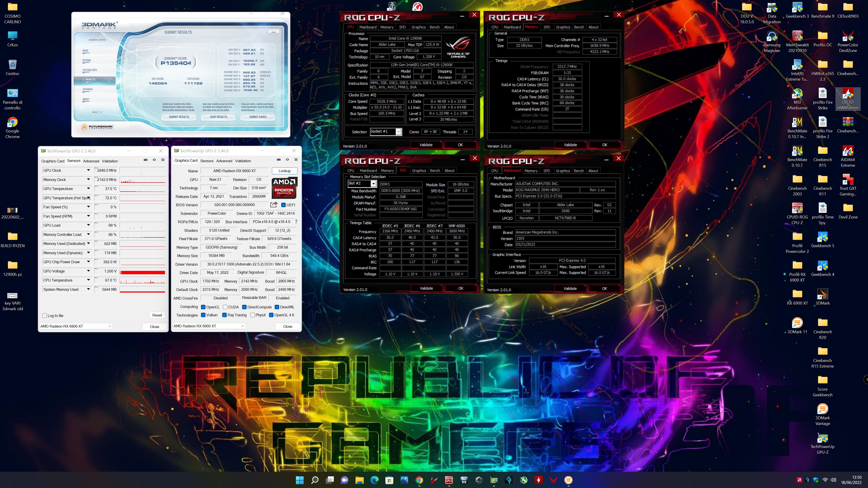Image resolution: width=868 pixels, height=488 pixels.
Task: Click SUBMIT RESULTS button in 3DMark Vantage
Action: click(179, 117)
